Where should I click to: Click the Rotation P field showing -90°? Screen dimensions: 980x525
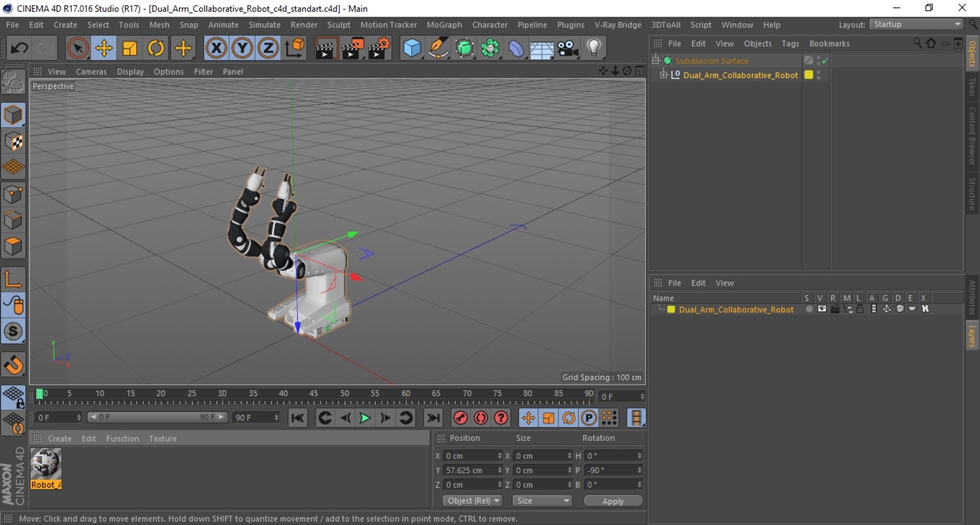614,470
